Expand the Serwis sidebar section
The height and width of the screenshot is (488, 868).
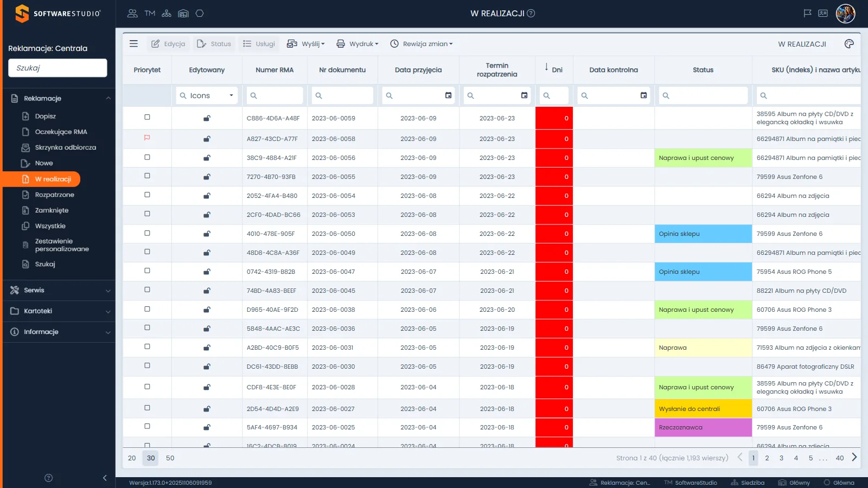point(59,290)
